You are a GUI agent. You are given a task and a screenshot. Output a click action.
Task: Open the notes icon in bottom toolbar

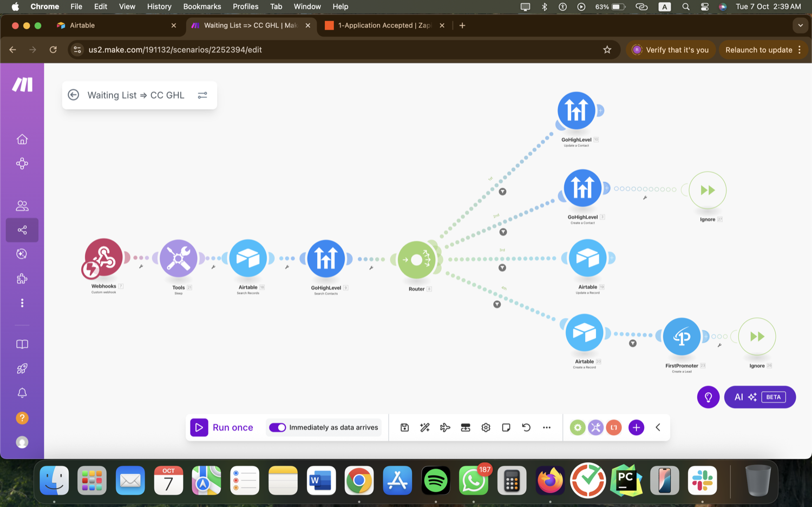click(506, 427)
